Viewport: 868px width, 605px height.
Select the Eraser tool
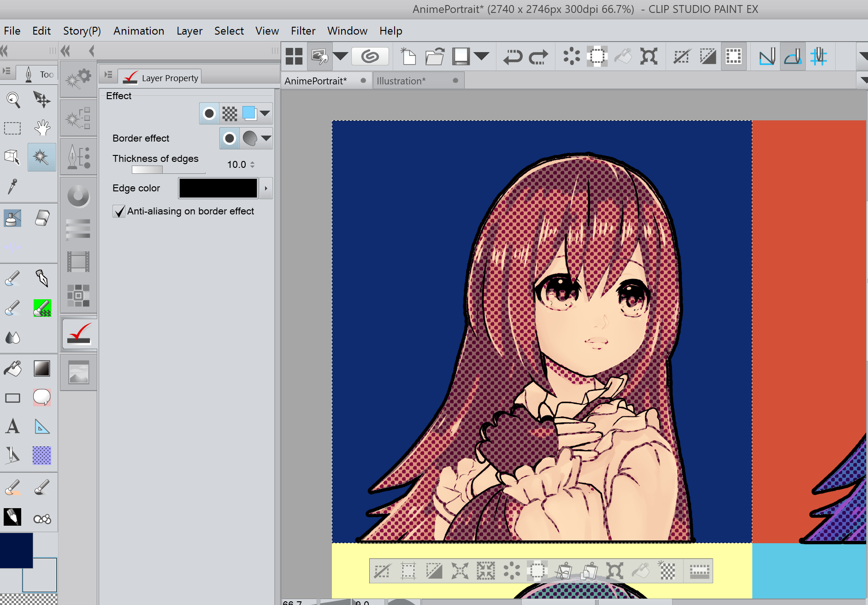[42, 218]
